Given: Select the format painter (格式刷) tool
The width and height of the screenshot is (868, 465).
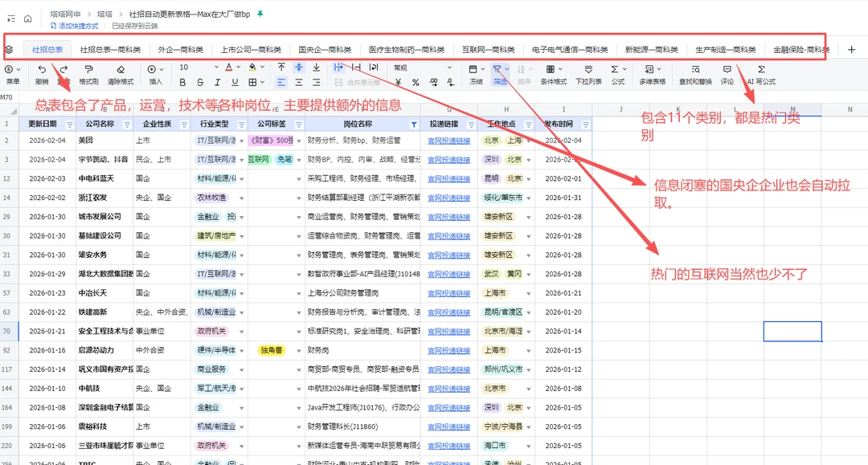Looking at the screenshot, I should point(88,70).
